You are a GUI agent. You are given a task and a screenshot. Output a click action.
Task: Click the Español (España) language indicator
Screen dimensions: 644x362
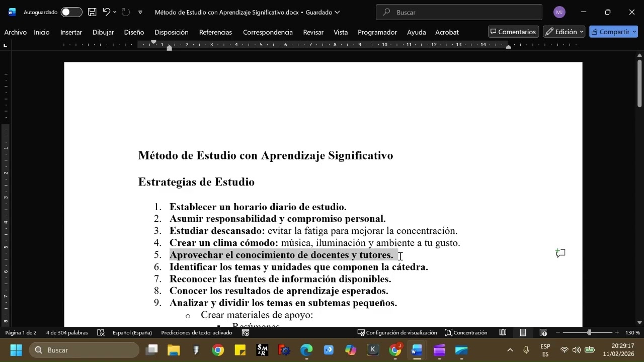[132, 333]
